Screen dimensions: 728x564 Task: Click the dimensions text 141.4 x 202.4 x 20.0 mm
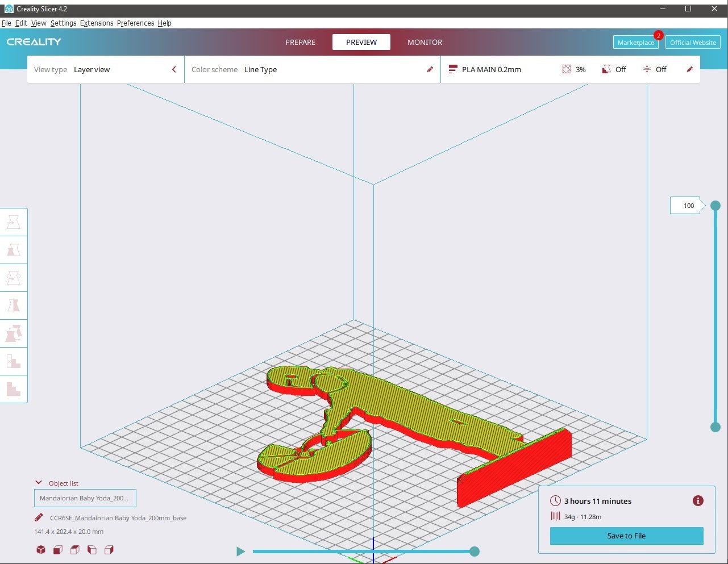[69, 532]
